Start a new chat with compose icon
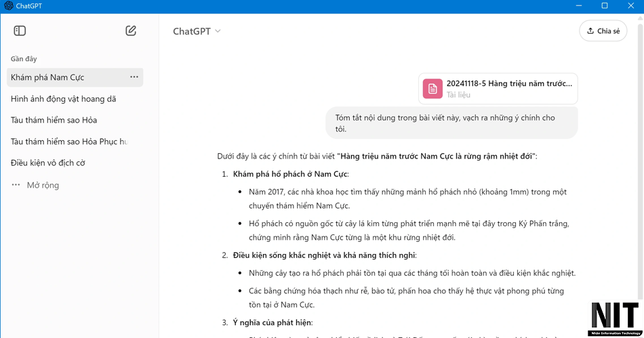 131,30
